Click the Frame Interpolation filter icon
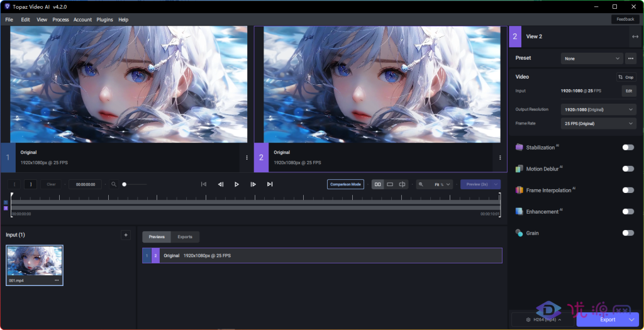 click(519, 190)
